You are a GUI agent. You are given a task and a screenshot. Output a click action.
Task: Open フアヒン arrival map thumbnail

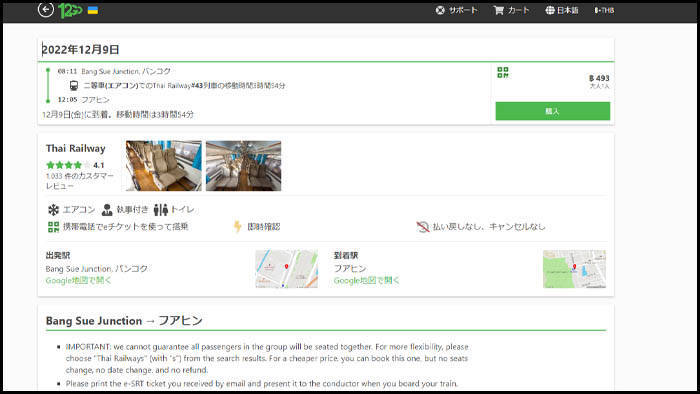[x=575, y=269]
